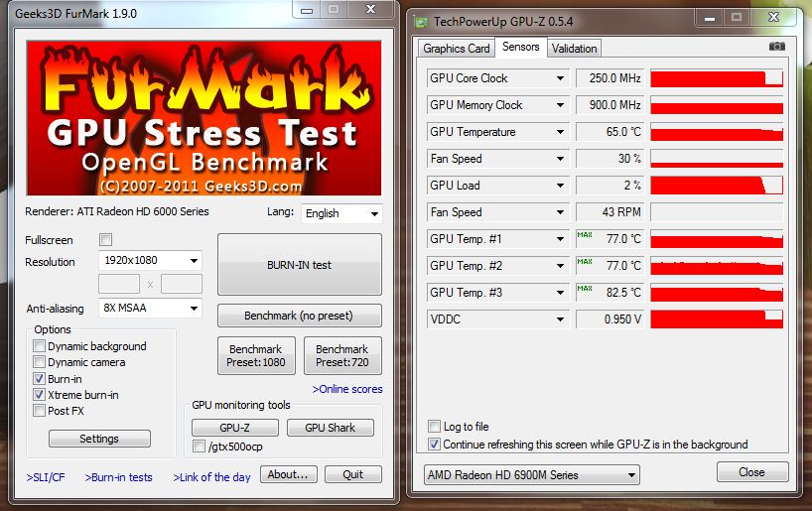Uncheck the Xtreme burn-in option
Viewport: 812px width, 511px height.
coord(40,395)
